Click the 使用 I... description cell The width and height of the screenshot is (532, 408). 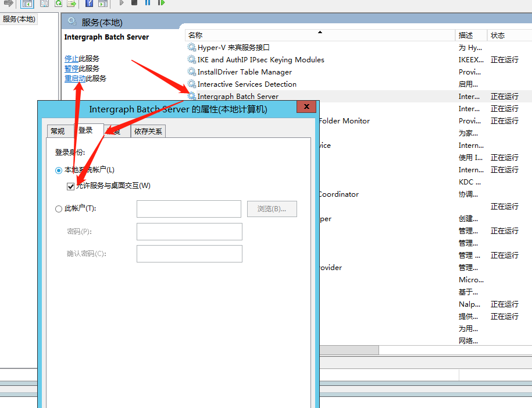pyautogui.click(x=470, y=158)
